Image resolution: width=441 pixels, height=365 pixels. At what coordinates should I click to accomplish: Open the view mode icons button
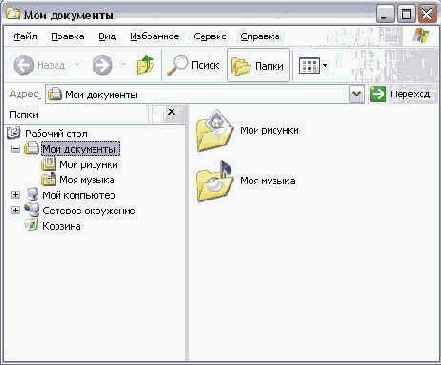click(309, 65)
